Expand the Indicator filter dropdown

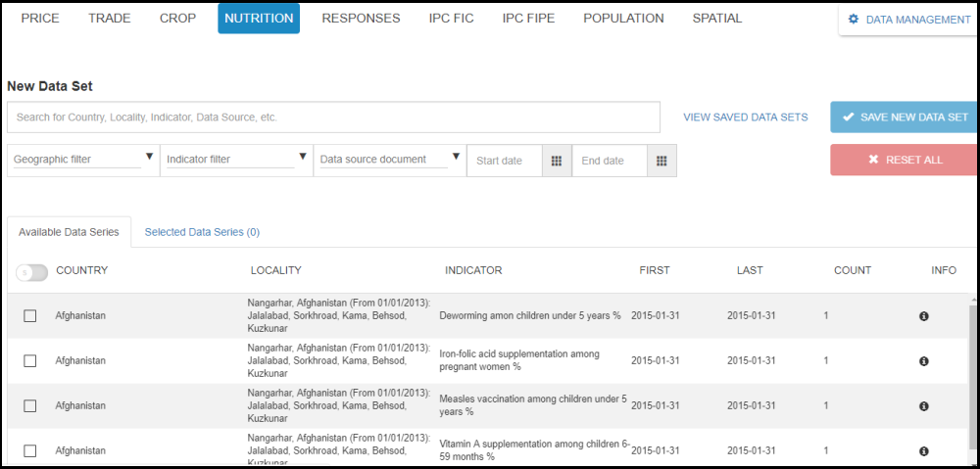(x=236, y=159)
